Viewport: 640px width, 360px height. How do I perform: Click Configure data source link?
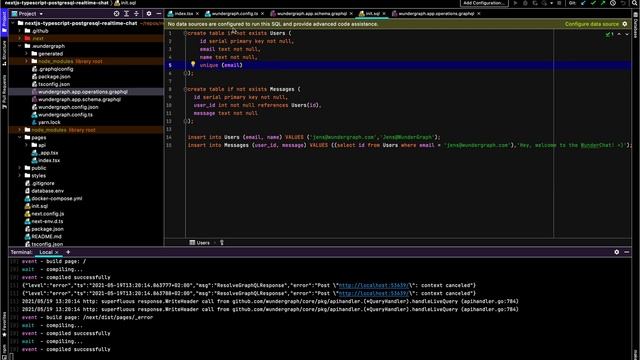pos(591,24)
